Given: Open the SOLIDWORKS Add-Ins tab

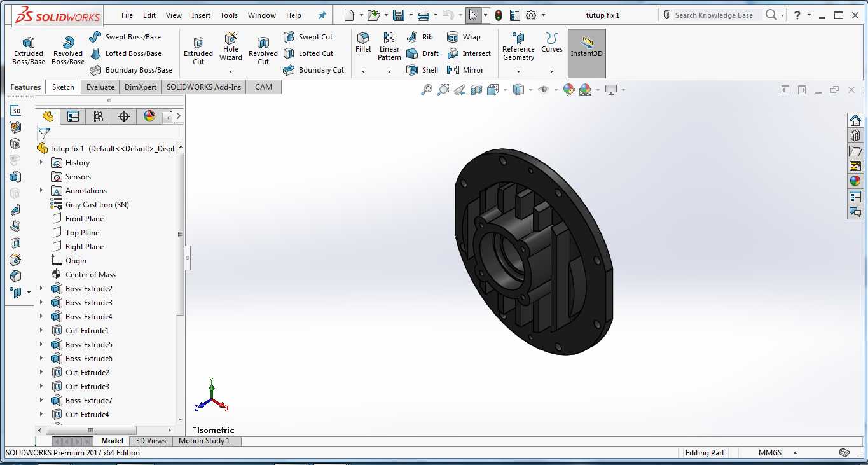Looking at the screenshot, I should [203, 87].
